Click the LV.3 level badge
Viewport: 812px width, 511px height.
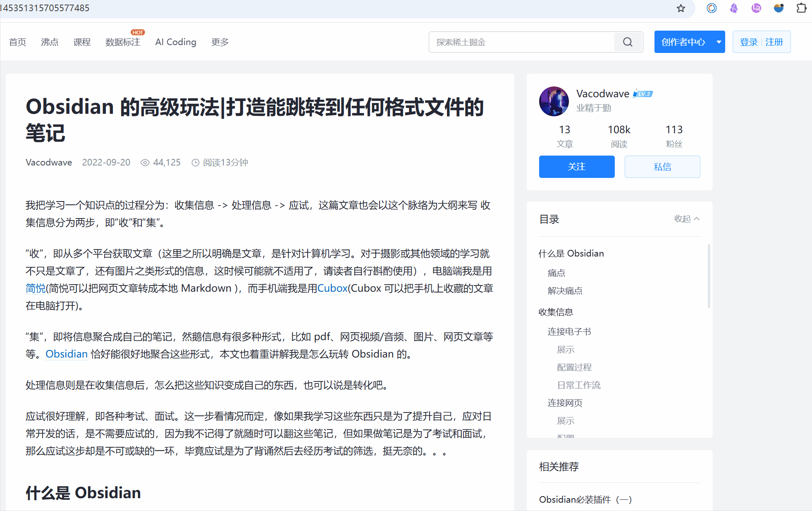click(643, 94)
